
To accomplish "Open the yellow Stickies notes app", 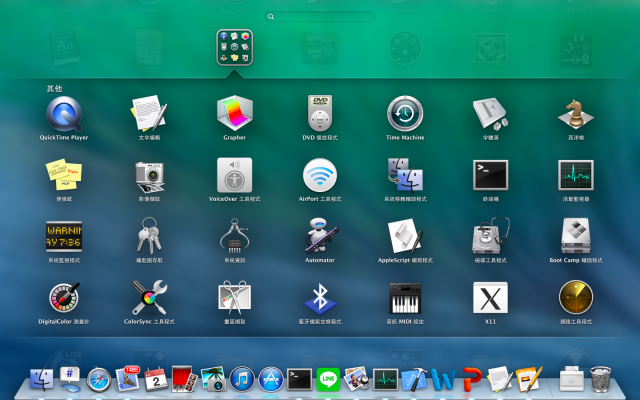I will (64, 175).
